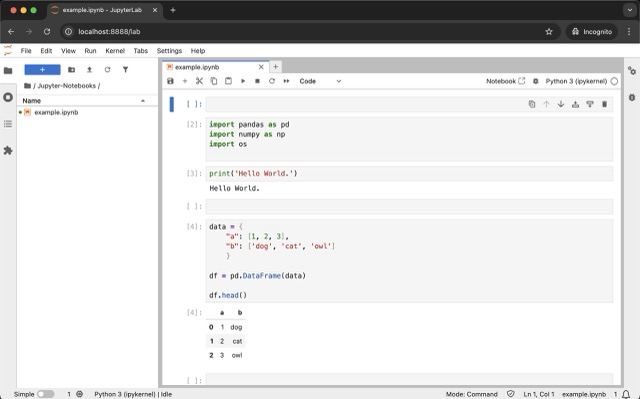Viewport: 640px width, 399px height.
Task: Click the blue New Launcher button
Action: click(x=42, y=70)
